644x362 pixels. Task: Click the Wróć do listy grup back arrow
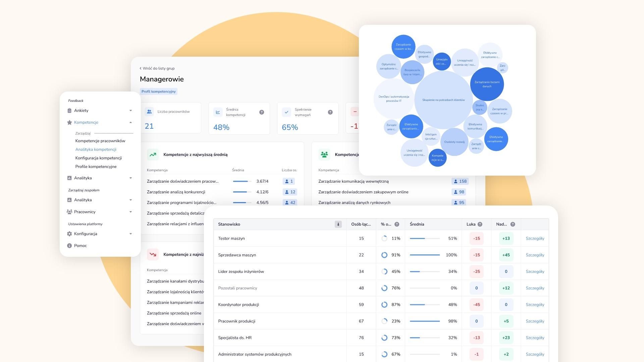pos(141,68)
